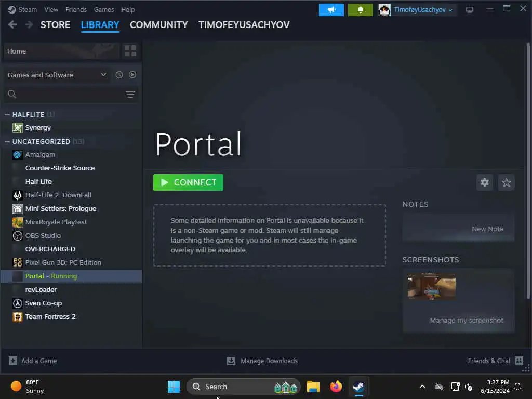
Task: Click the Pixel Gun 3D icon
Action: (17, 262)
